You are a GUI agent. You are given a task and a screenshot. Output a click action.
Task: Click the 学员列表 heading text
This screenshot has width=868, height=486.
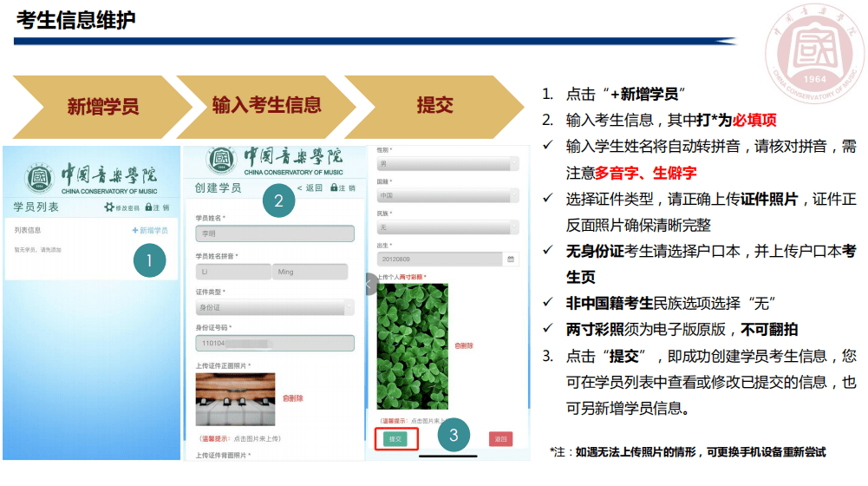(x=36, y=207)
